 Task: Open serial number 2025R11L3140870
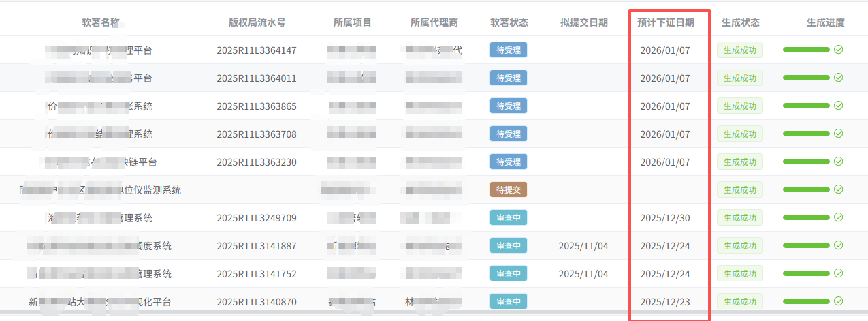(x=257, y=302)
